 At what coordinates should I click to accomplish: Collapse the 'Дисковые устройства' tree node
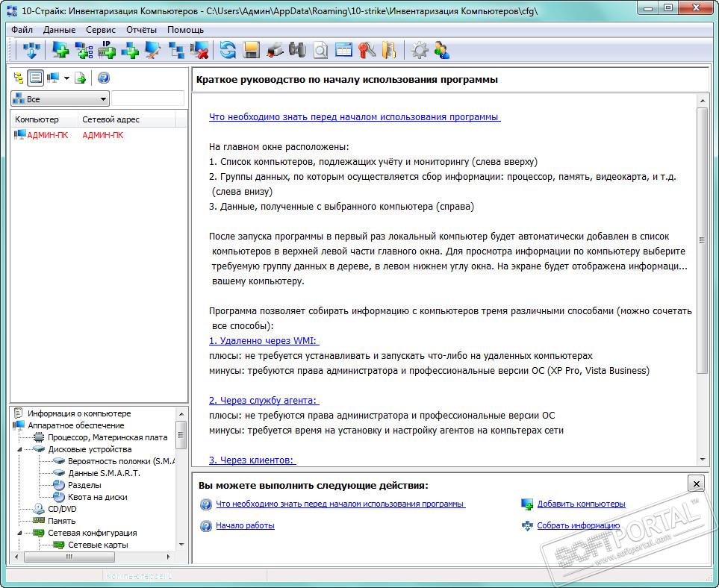pos(19,450)
